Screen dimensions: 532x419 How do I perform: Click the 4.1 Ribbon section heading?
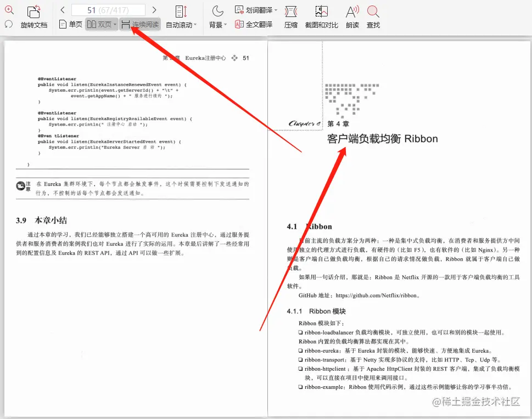(310, 227)
